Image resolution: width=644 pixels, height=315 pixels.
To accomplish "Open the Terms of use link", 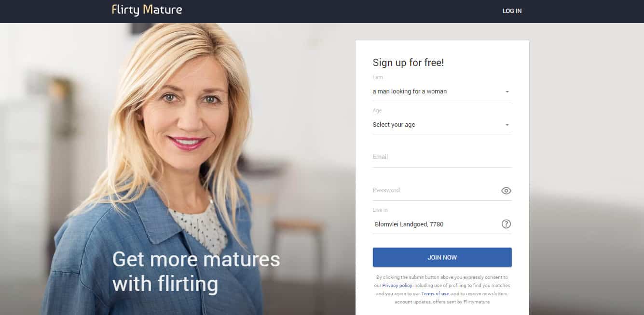I will point(435,293).
